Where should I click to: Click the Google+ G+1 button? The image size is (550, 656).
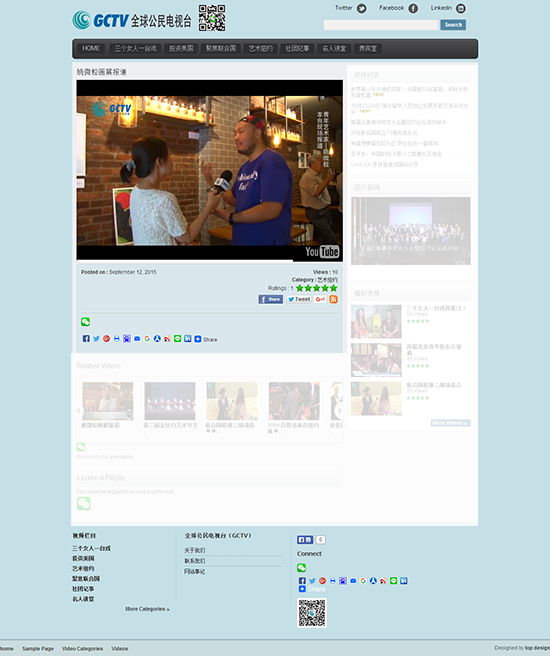click(x=320, y=299)
